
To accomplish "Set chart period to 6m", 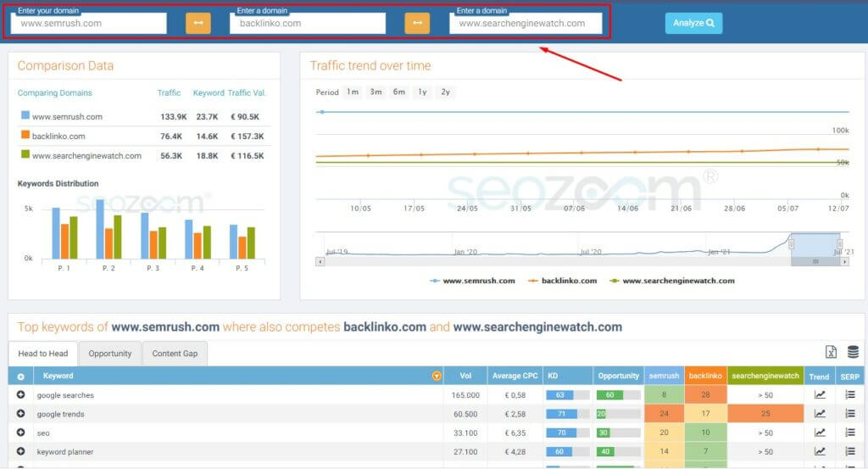I will [398, 92].
